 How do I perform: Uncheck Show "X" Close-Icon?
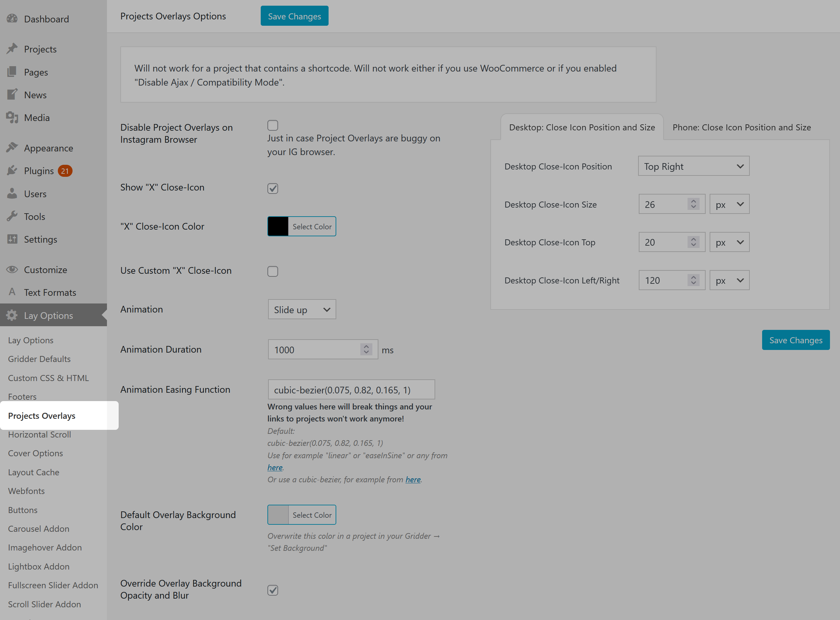point(273,189)
